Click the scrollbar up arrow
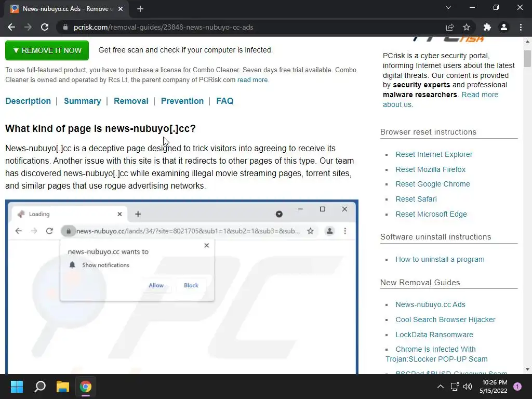Viewport: 532px width, 399px height. (527, 42)
